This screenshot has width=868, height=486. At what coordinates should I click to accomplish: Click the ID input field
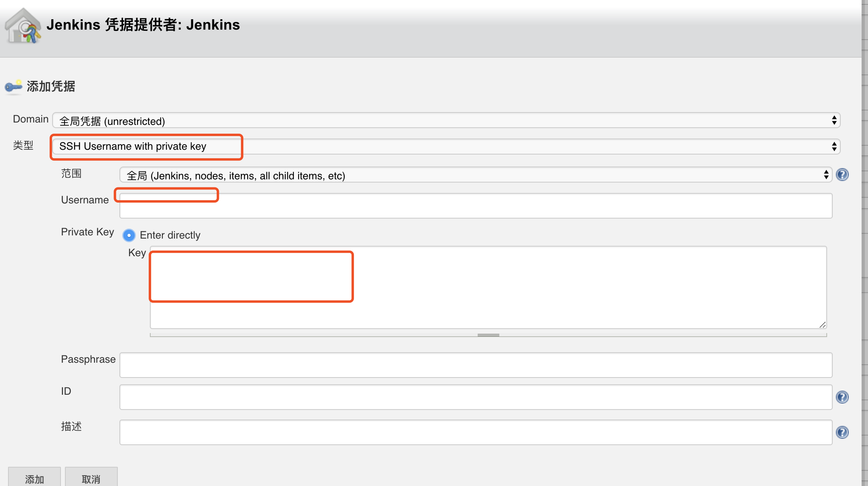(475, 397)
